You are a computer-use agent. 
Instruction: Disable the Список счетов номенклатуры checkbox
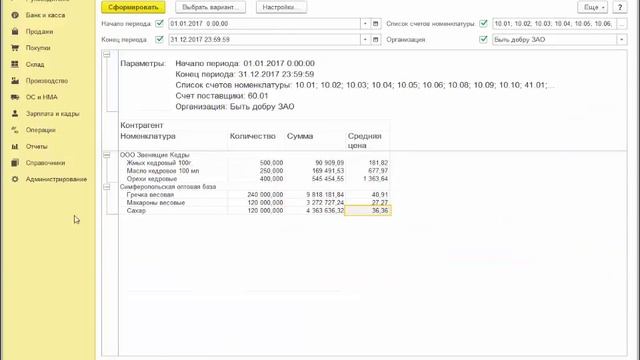point(483,23)
